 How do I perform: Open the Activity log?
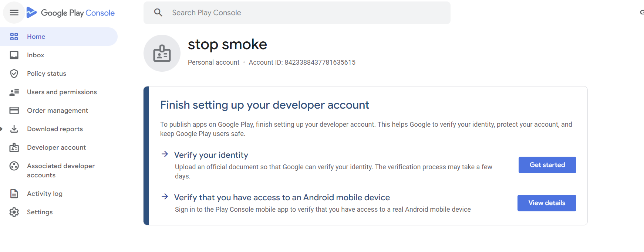(x=59, y=194)
